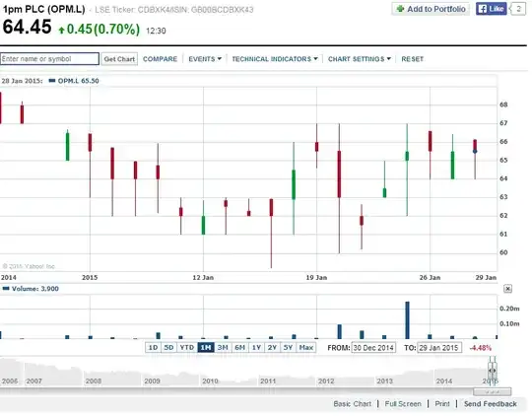The image size is (532, 417).
Task: Click the 26 Jan date label
Action: coord(430,277)
